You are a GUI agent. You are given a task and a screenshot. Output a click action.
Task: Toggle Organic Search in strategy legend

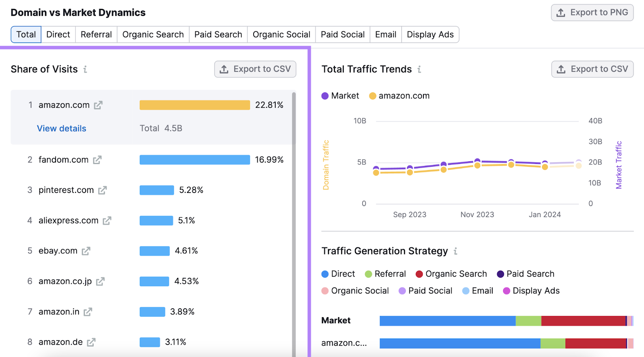click(451, 274)
